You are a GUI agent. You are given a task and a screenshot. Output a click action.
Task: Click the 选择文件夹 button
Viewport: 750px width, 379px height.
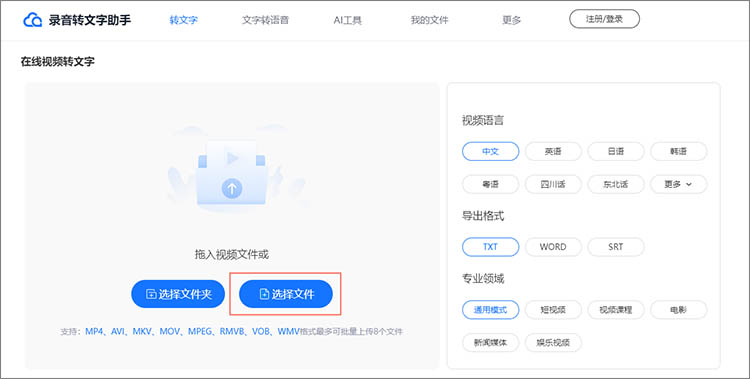tap(178, 294)
